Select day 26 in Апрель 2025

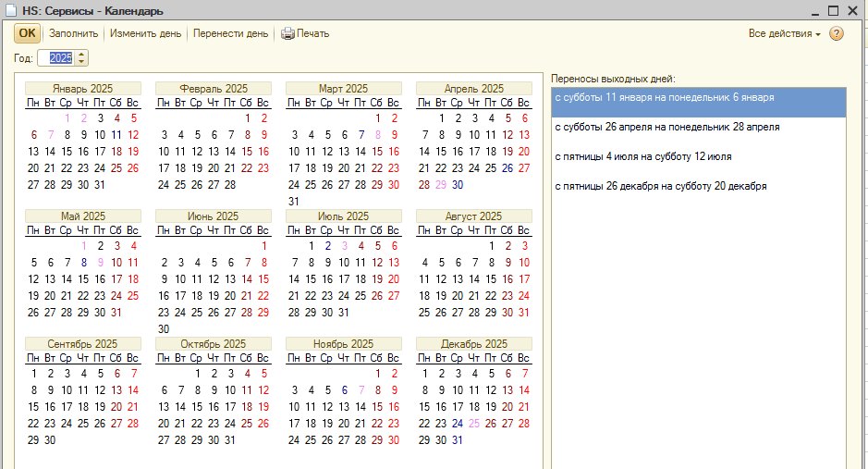(507, 168)
